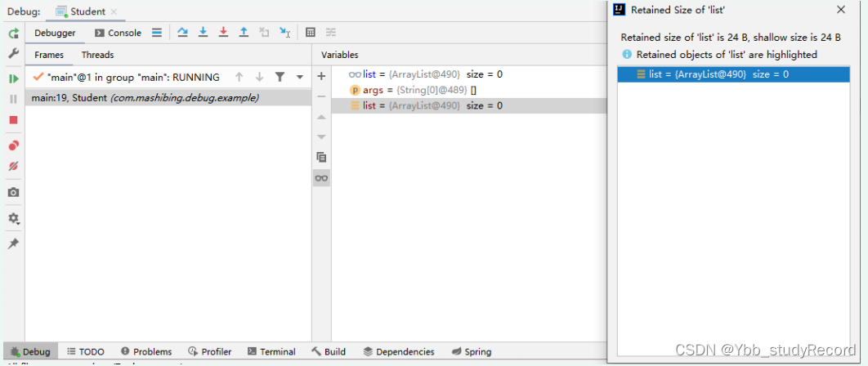Remove the selected watch
Viewport: 868px width, 366px height.
[321, 97]
